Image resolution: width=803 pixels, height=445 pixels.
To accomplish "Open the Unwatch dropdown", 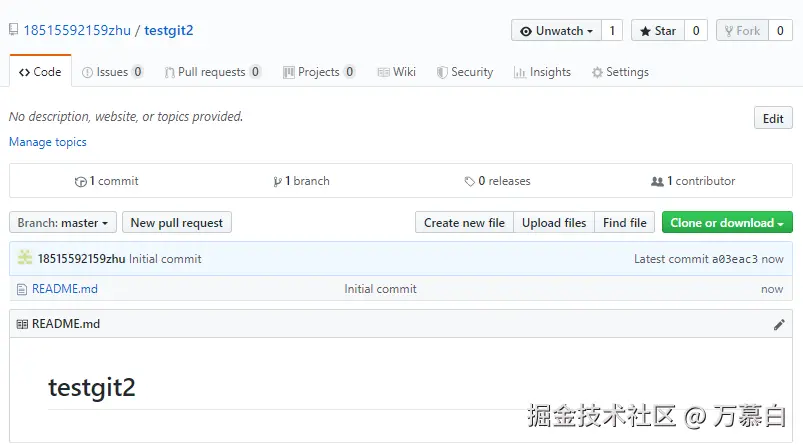I will click(556, 31).
